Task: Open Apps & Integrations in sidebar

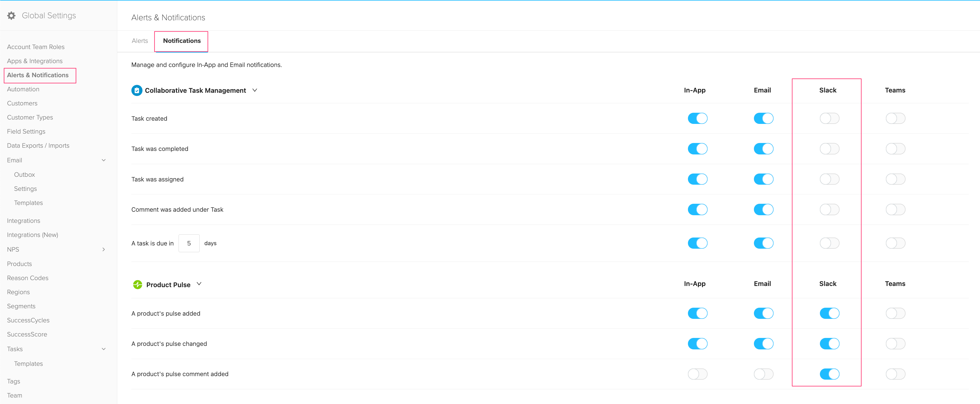Action: pyautogui.click(x=35, y=61)
